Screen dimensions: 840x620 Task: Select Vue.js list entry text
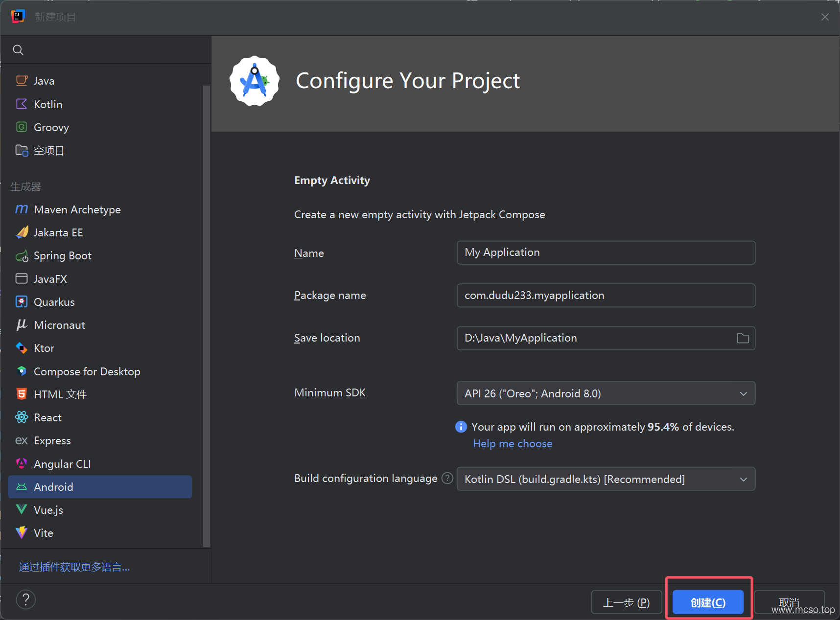click(48, 510)
